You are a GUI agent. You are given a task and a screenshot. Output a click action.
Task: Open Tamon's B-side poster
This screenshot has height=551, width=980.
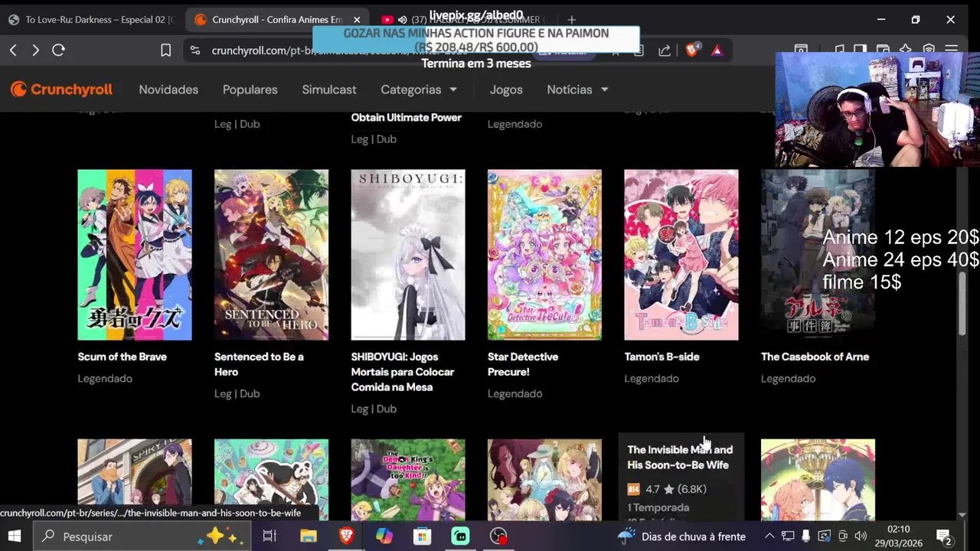pos(681,255)
